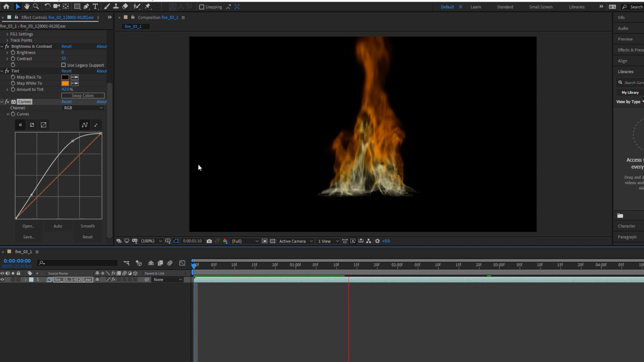Select the Pen tool
The height and width of the screenshot is (362, 644).
click(86, 6)
